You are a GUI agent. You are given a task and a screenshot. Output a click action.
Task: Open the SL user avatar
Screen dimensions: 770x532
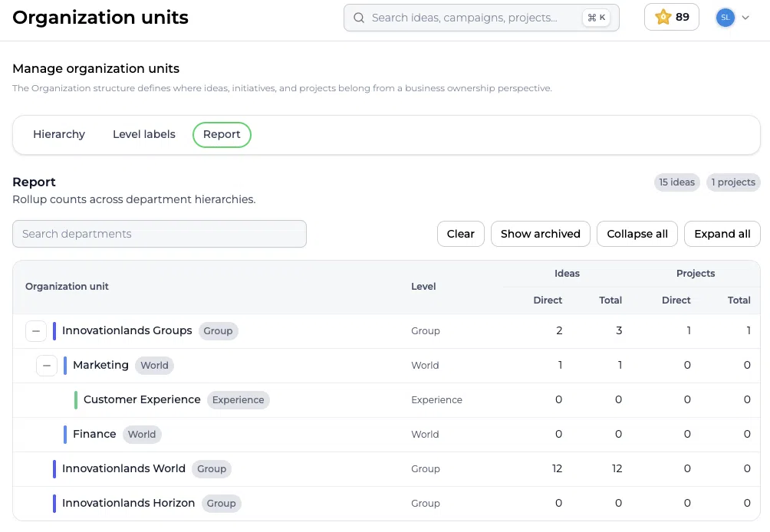(726, 18)
